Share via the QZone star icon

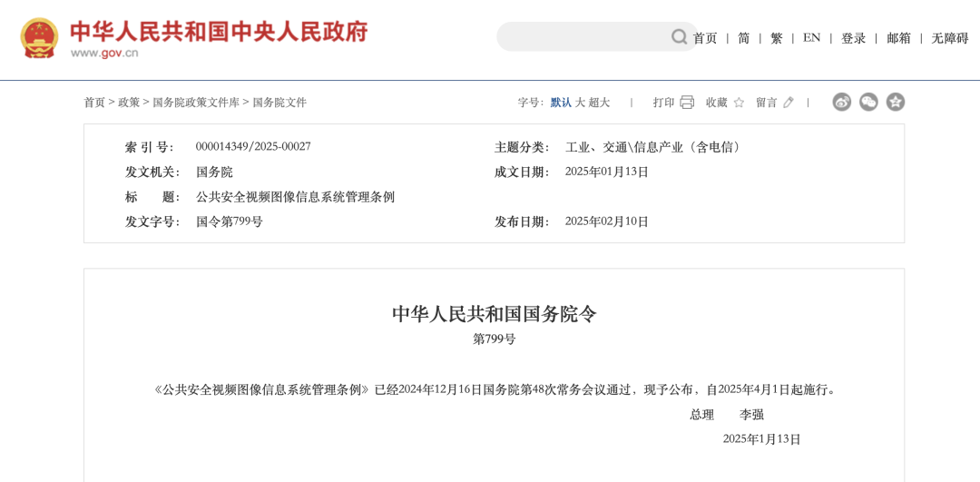(x=896, y=102)
